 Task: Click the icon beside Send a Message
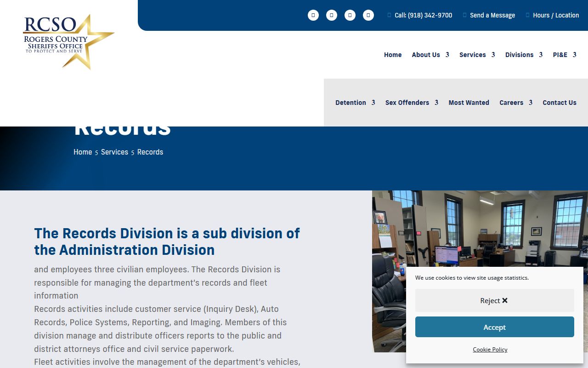pyautogui.click(x=465, y=15)
